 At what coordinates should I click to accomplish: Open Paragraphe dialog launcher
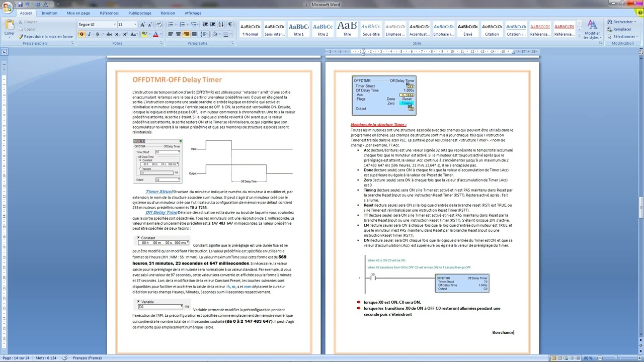click(233, 43)
